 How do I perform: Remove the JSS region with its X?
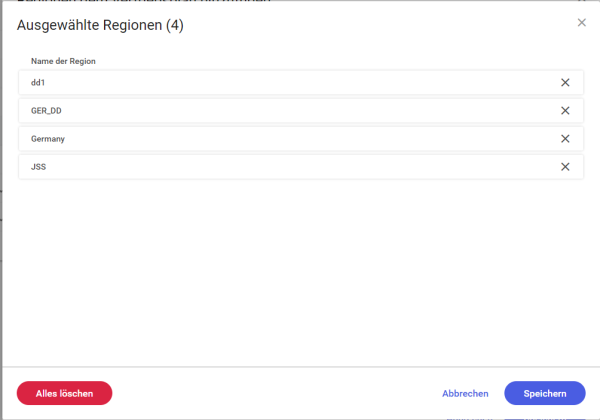(565, 167)
